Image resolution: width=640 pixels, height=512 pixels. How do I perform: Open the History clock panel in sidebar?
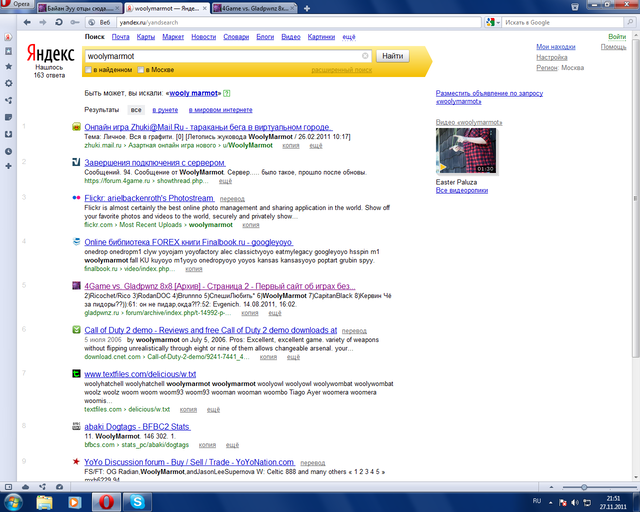(8, 151)
